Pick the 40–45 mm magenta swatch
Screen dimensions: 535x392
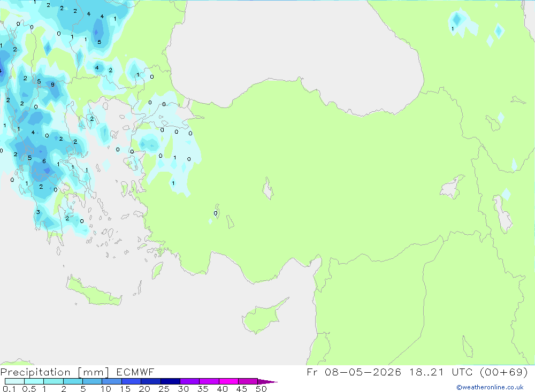coord(228,381)
